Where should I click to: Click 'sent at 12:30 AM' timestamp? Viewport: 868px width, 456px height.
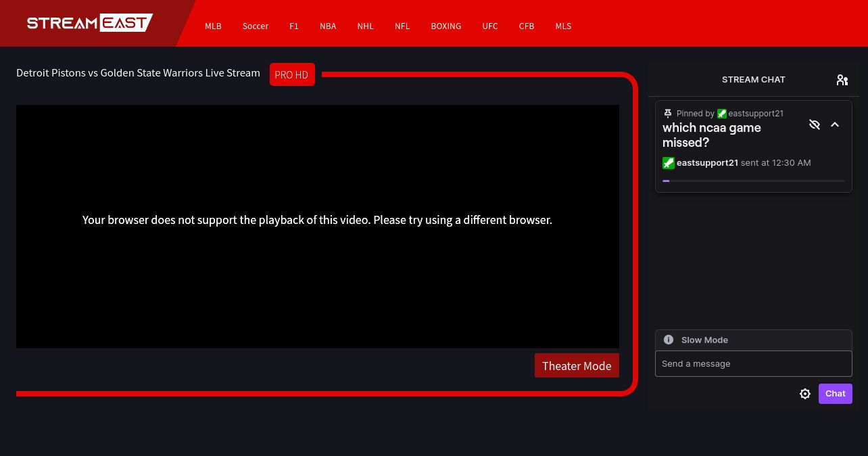(776, 163)
